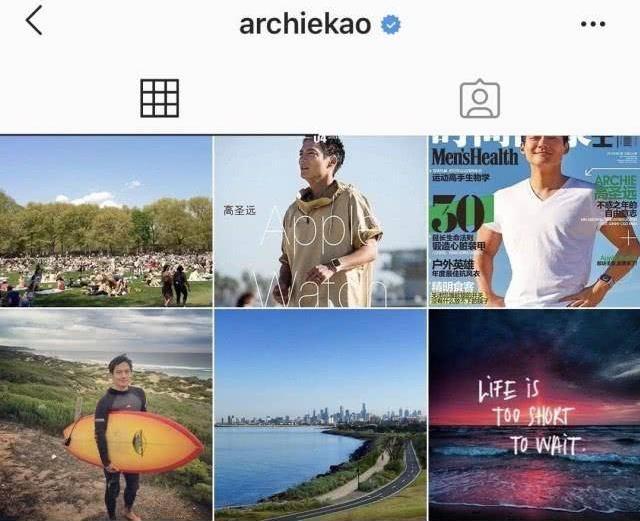Open the three-dots more options menu
Viewport: 640px width, 521px height.
point(593,24)
